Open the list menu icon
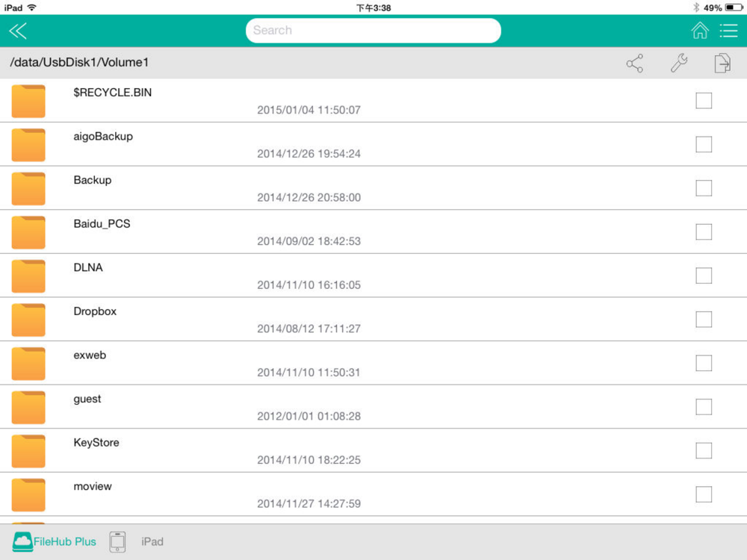 [x=728, y=31]
